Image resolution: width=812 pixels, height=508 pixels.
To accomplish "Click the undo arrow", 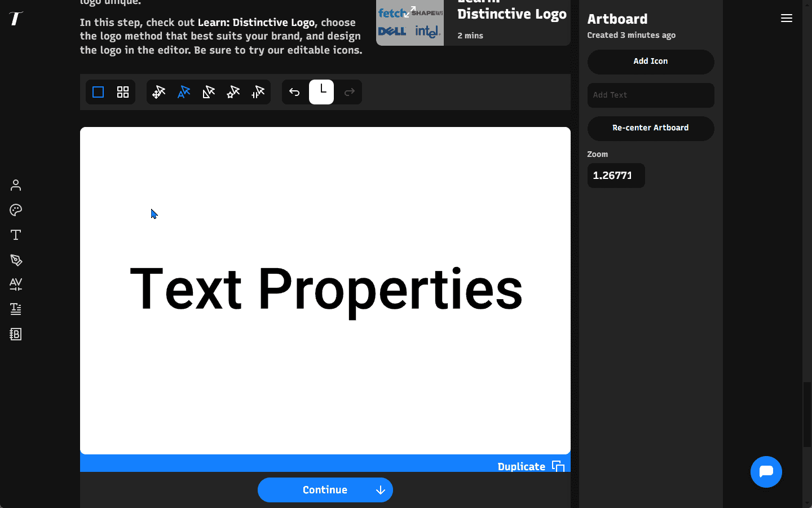I will [x=294, y=92].
